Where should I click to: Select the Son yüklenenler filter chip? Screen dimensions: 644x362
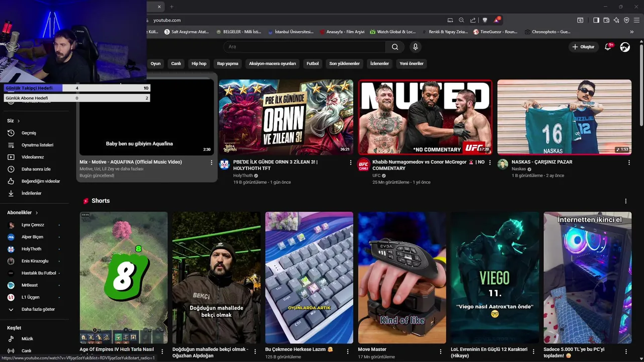(x=345, y=63)
